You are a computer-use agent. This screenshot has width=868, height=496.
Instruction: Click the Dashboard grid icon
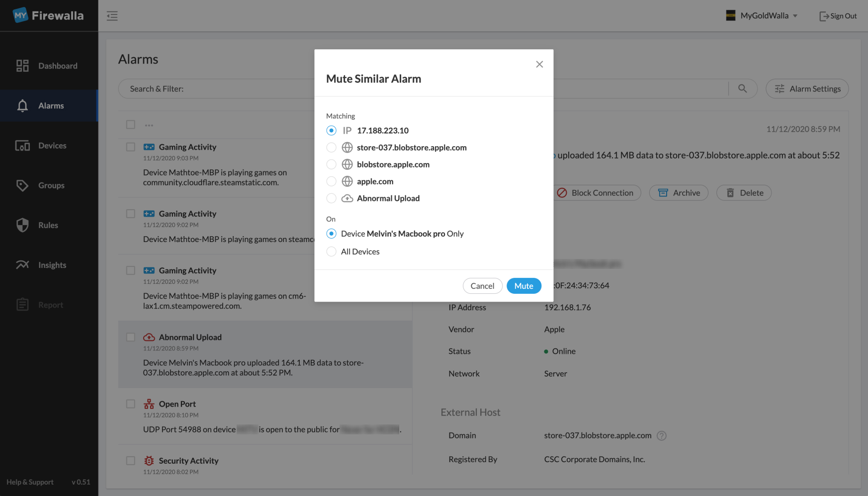[x=22, y=66]
